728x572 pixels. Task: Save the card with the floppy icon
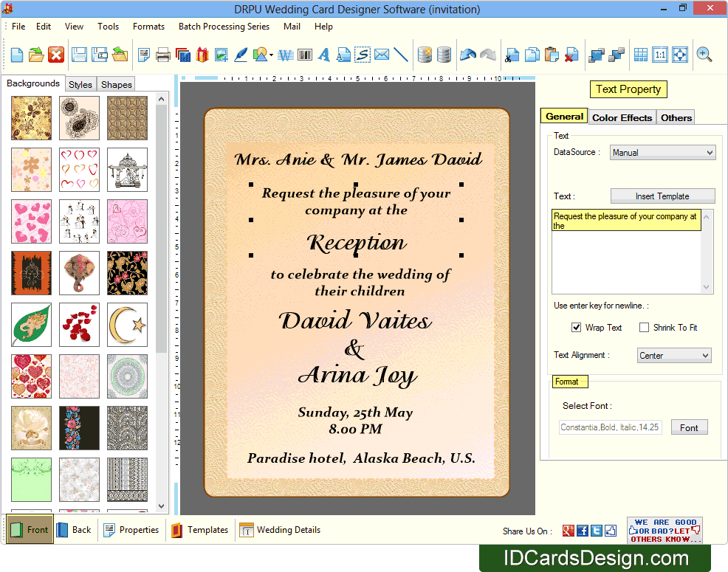coord(79,55)
